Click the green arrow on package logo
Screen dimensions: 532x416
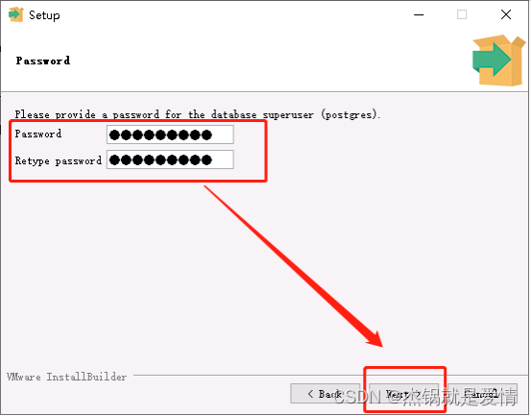pos(492,60)
